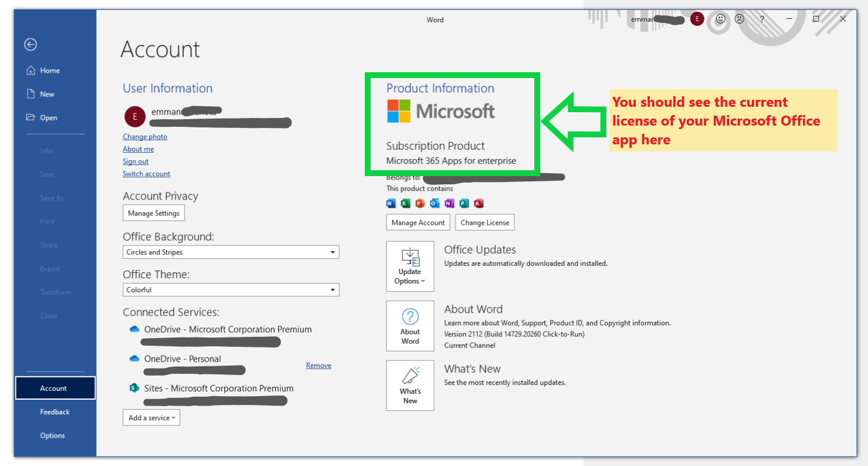This screenshot has width=868, height=466.
Task: Open the Office Background dropdown
Action: pos(231,252)
